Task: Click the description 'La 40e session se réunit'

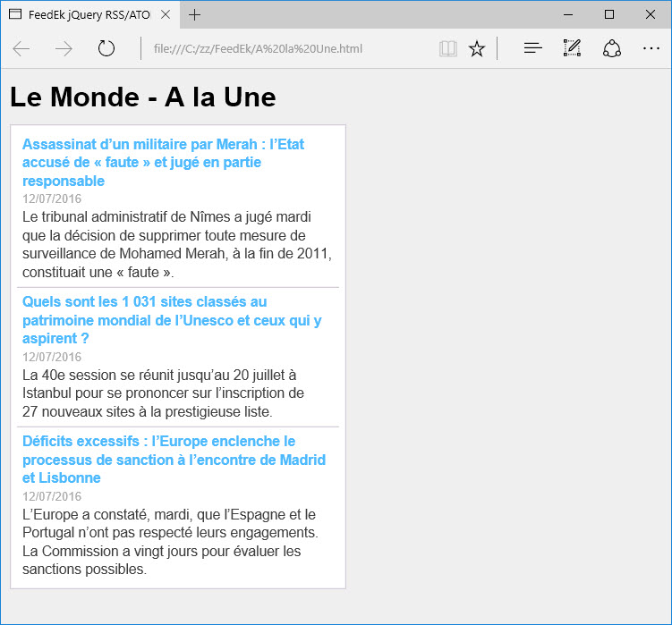Action: 163,393
